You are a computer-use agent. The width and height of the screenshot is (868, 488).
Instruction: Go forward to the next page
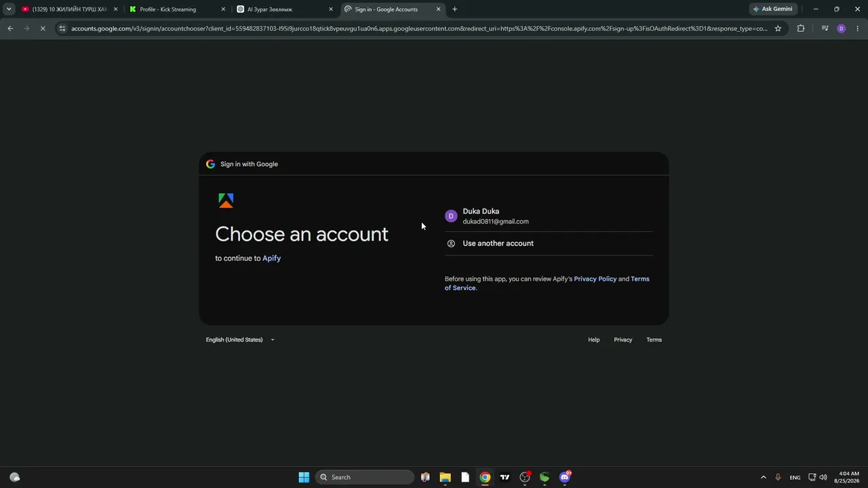coord(26,28)
